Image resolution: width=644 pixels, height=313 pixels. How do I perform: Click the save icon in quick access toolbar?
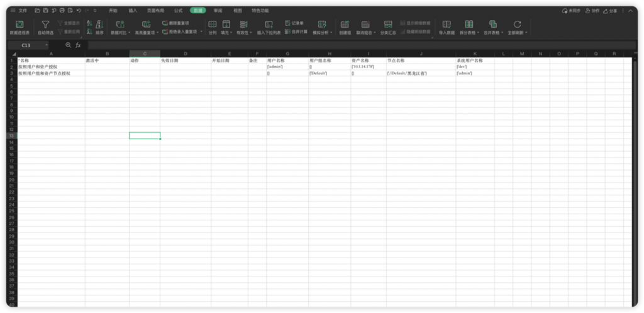pyautogui.click(x=45, y=10)
